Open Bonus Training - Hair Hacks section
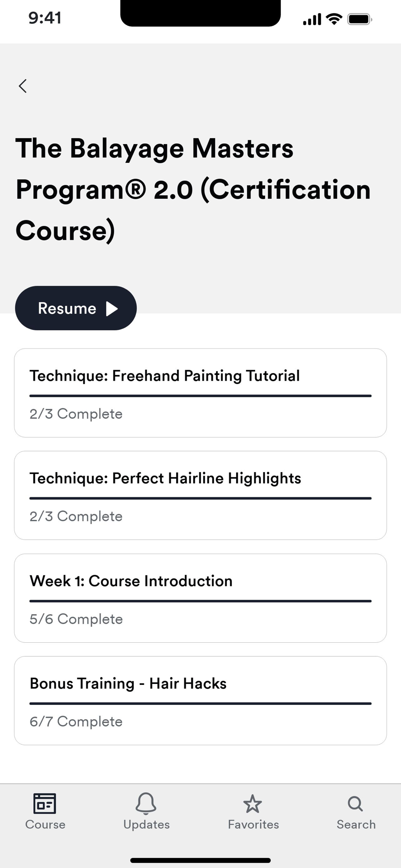 pyautogui.click(x=200, y=700)
